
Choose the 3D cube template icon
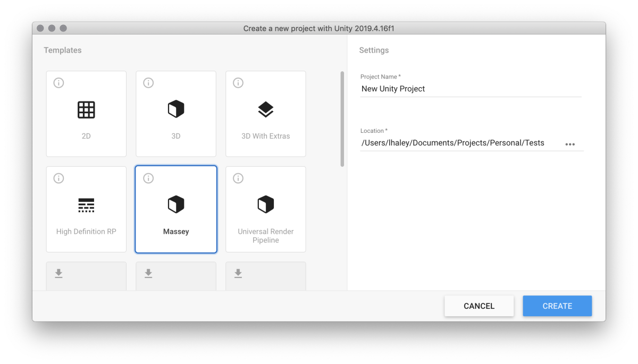click(176, 109)
